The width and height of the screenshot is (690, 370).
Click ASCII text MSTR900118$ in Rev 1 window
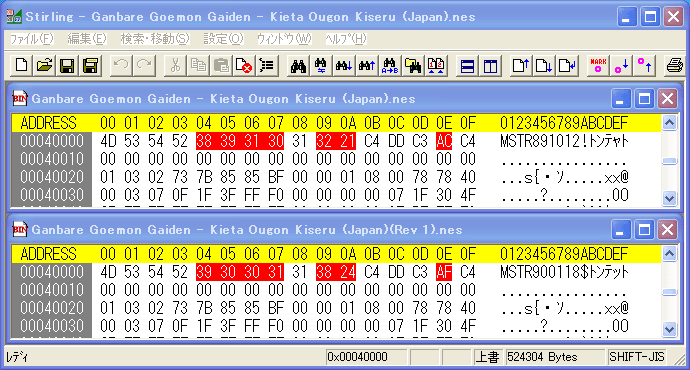pyautogui.click(x=544, y=272)
